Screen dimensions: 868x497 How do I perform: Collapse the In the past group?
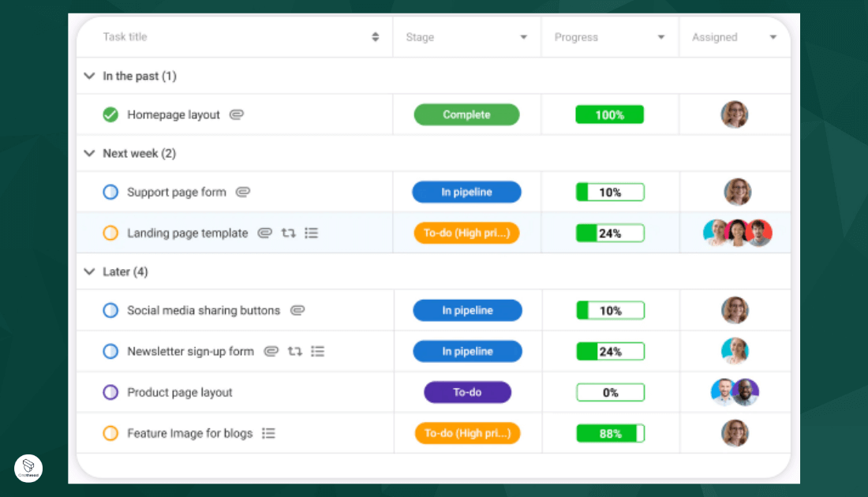point(89,76)
